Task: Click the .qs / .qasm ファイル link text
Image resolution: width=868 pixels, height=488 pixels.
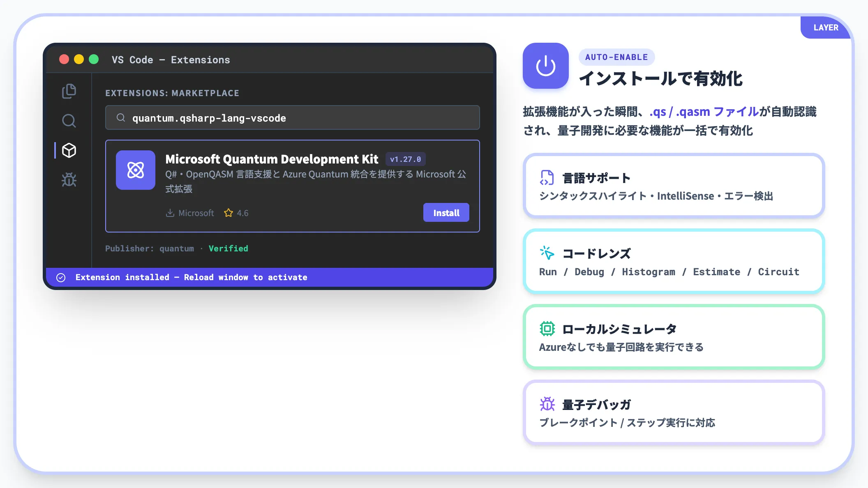Action: tap(704, 112)
